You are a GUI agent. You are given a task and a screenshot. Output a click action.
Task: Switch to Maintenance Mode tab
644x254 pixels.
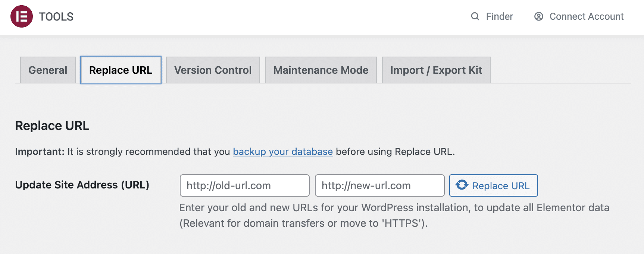[321, 70]
